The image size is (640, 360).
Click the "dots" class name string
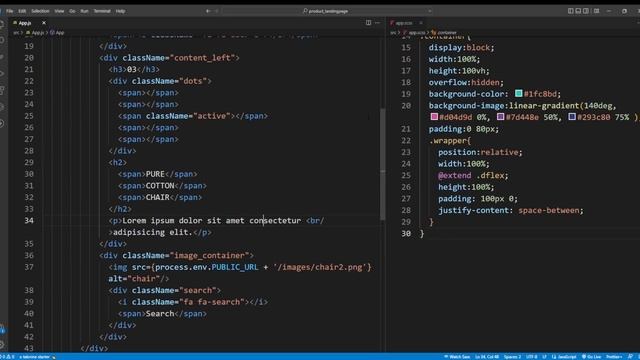coord(193,81)
